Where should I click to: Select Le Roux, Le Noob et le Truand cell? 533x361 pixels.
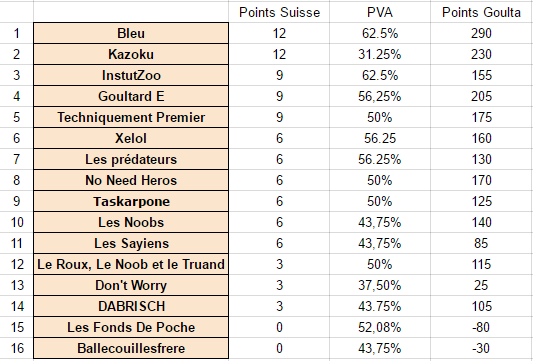(131, 264)
